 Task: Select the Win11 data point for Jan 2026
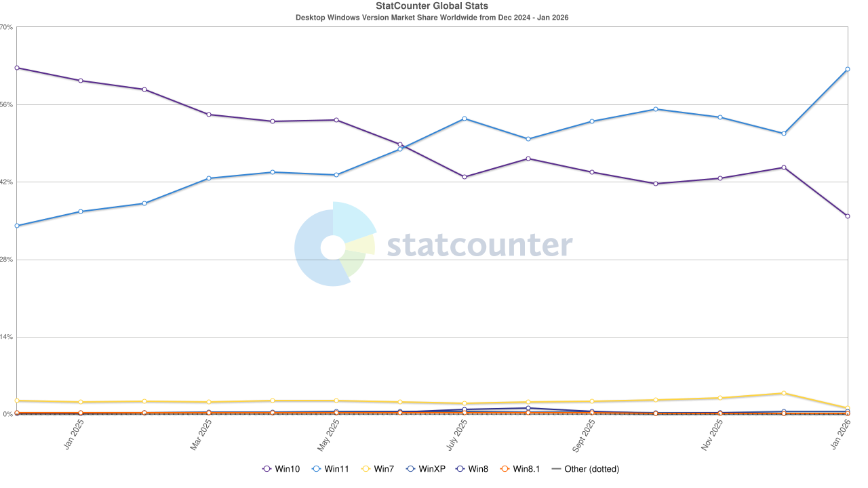point(848,69)
